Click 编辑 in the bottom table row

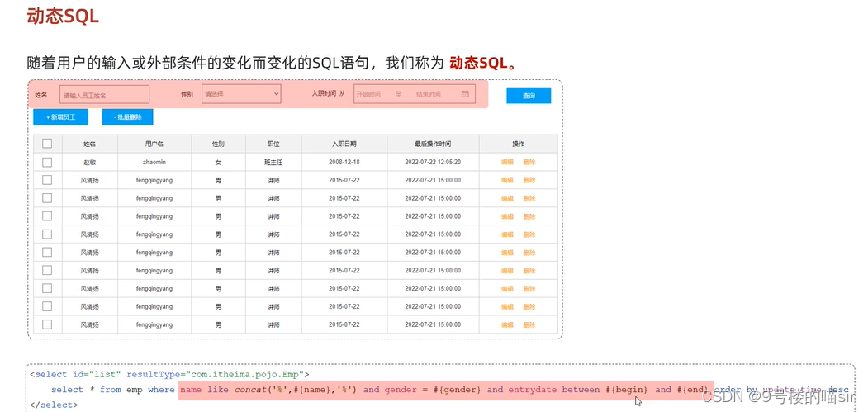507,324
